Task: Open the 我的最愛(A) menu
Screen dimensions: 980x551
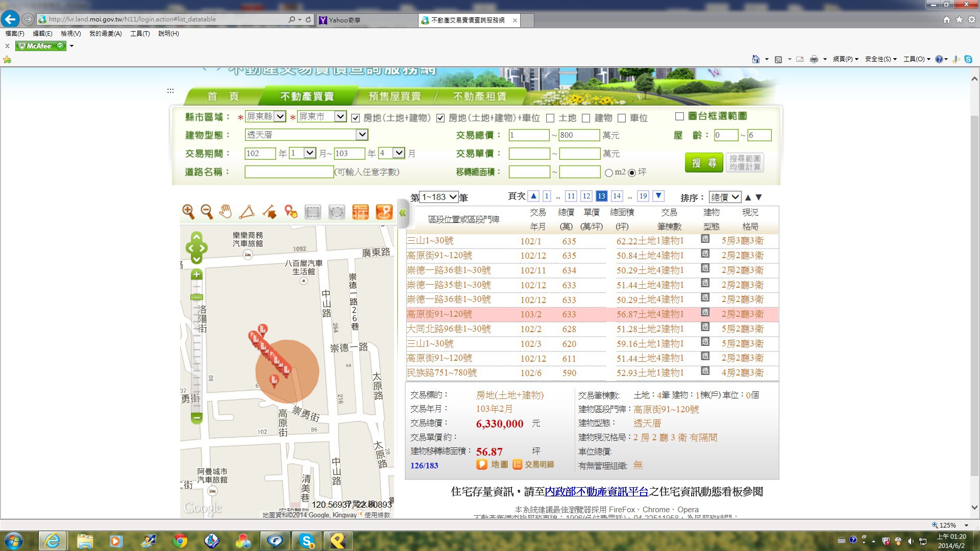Action: 106,34
